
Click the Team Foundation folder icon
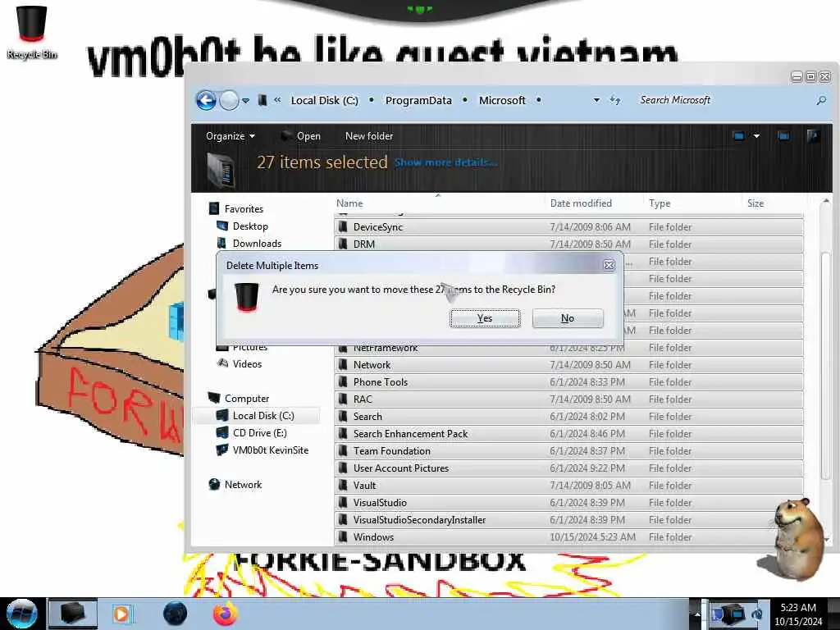344,451
